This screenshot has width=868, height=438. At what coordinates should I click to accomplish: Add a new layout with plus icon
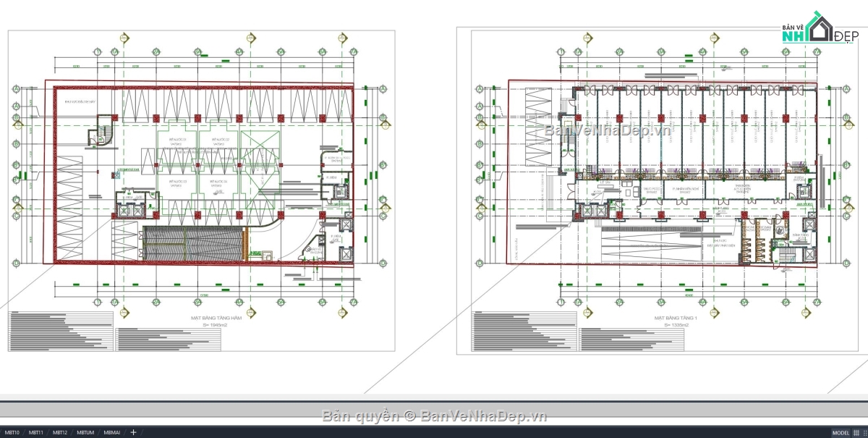[x=133, y=432]
